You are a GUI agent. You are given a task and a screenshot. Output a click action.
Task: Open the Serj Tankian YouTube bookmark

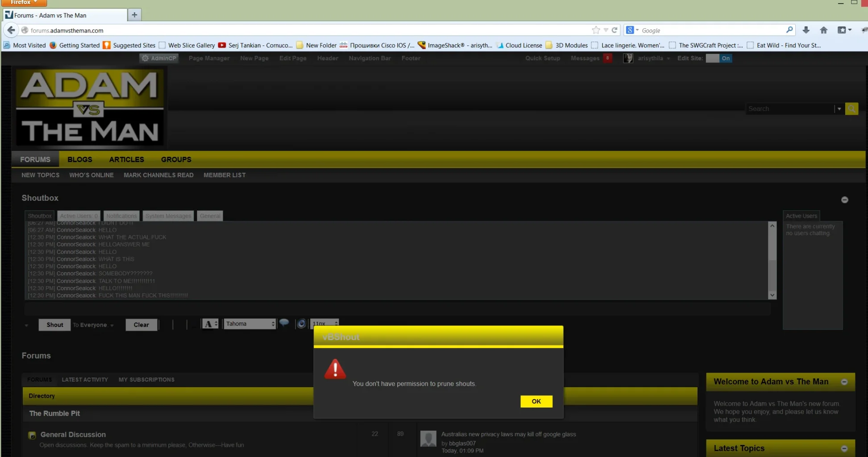[255, 45]
